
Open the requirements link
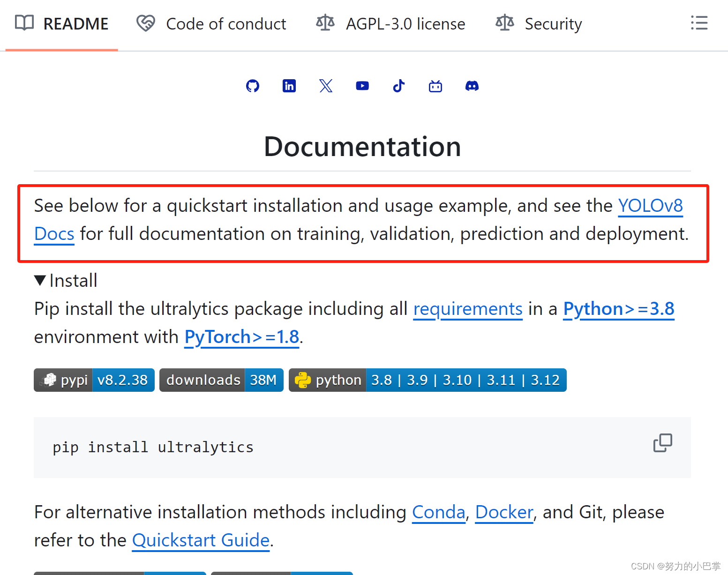click(468, 309)
